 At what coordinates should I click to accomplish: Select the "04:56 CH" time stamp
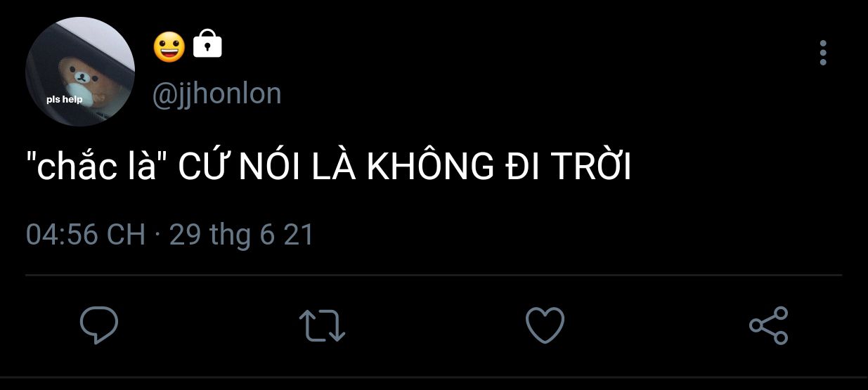pyautogui.click(x=86, y=235)
